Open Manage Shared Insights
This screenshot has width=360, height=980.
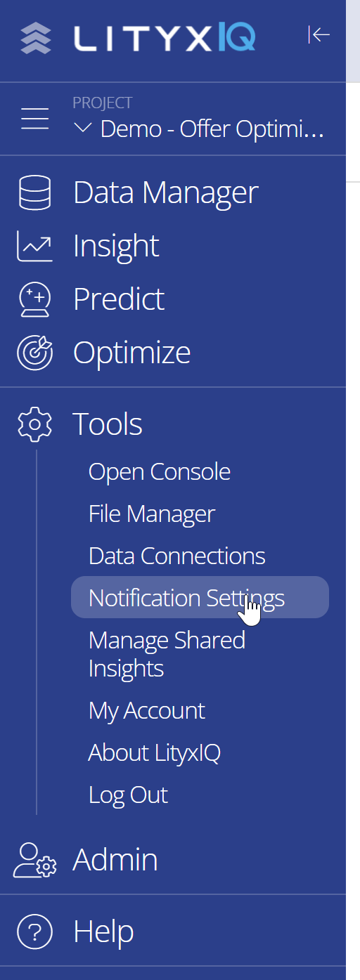(x=167, y=654)
